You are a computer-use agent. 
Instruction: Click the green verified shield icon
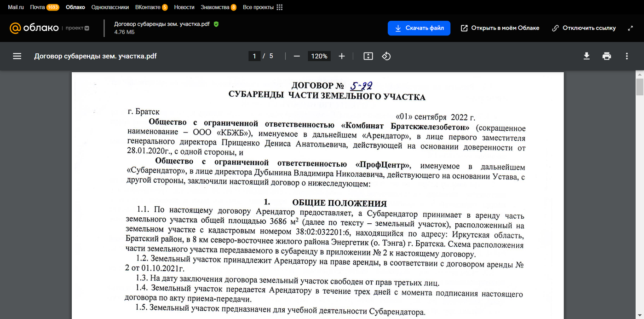point(216,24)
